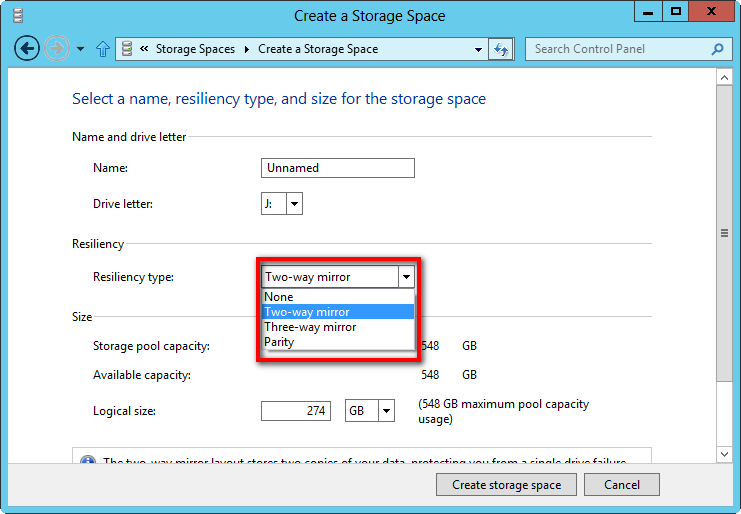Select Parity resiliency option

point(338,342)
